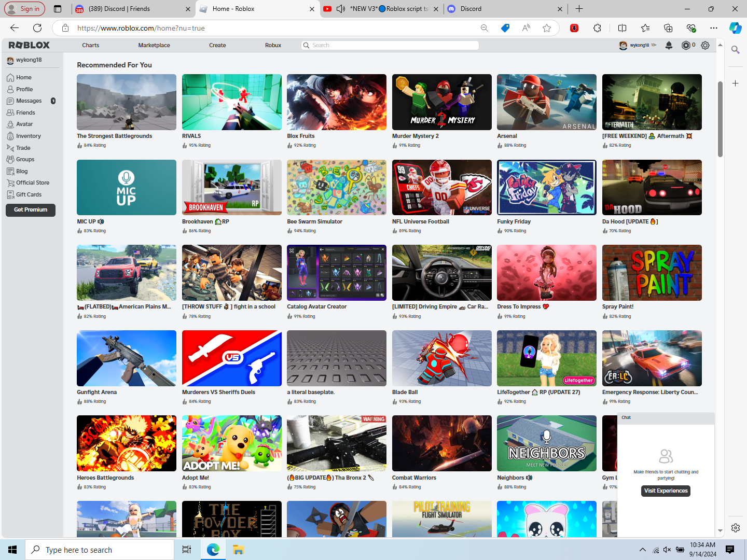Open Murder Mystery 2 thumbnail
Viewport: 747px width, 560px height.
[x=442, y=102]
